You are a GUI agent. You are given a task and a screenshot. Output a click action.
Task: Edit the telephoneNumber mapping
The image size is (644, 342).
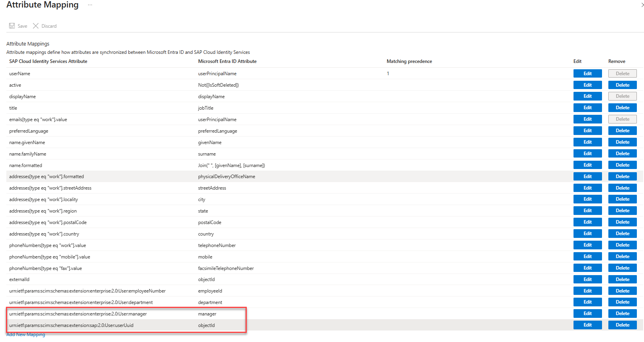587,245
